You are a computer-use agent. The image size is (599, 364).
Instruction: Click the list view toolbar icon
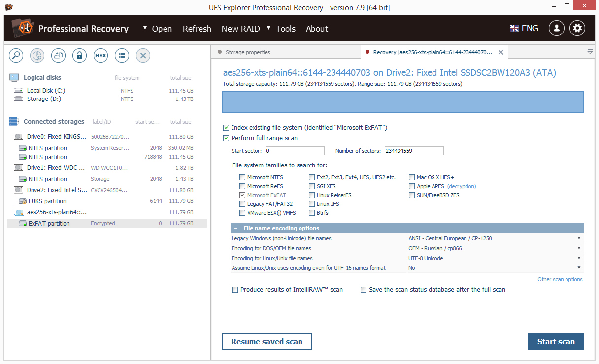122,56
